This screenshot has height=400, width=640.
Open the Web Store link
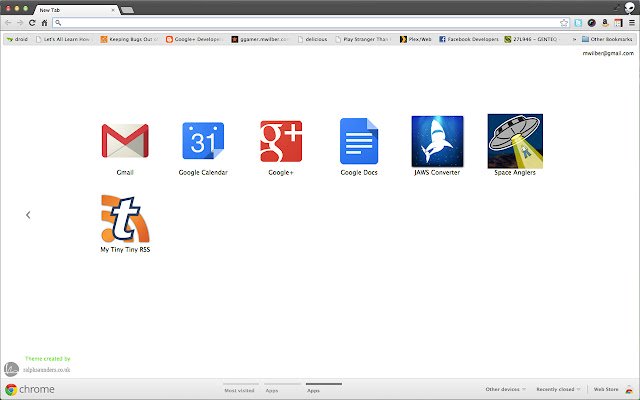point(606,389)
